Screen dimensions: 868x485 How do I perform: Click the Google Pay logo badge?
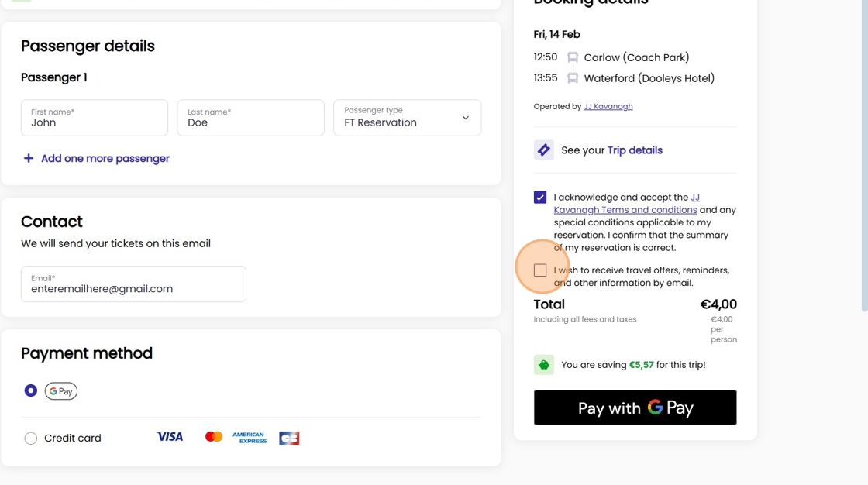[x=61, y=391]
